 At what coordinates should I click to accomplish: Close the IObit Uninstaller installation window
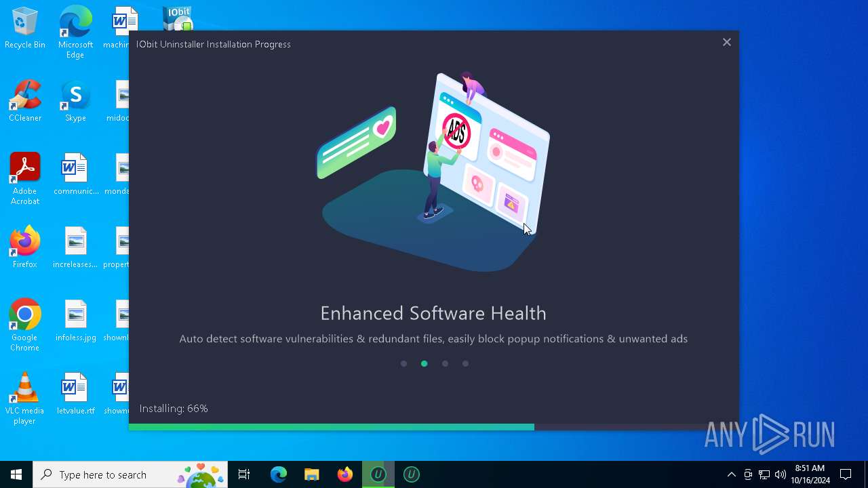726,42
